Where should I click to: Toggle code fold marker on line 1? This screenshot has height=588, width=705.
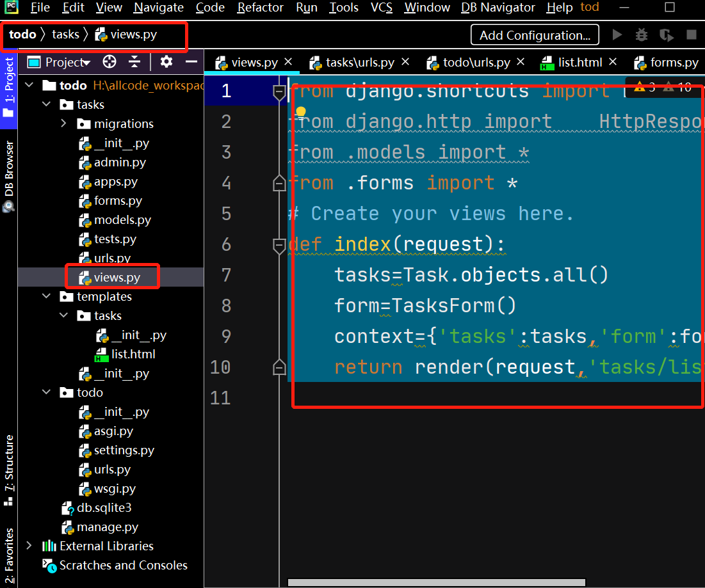(279, 92)
